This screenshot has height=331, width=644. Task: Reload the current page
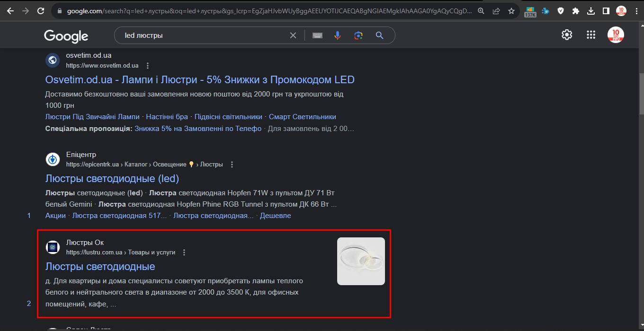[41, 11]
